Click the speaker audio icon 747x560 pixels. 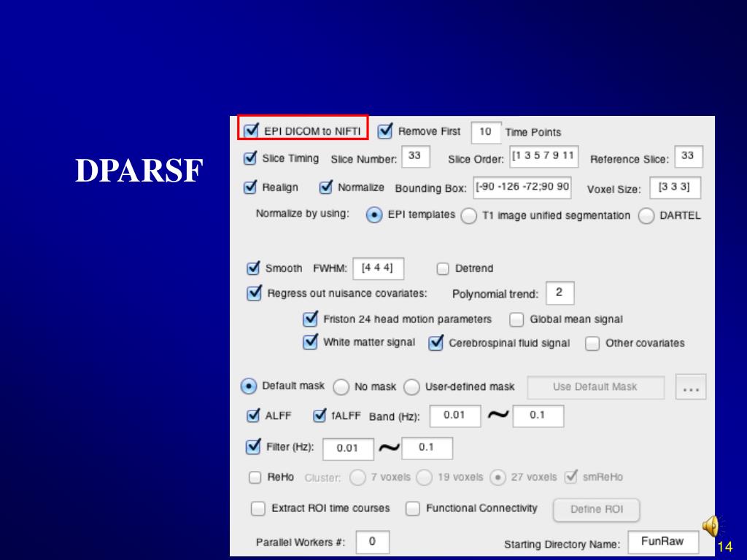[x=711, y=526]
